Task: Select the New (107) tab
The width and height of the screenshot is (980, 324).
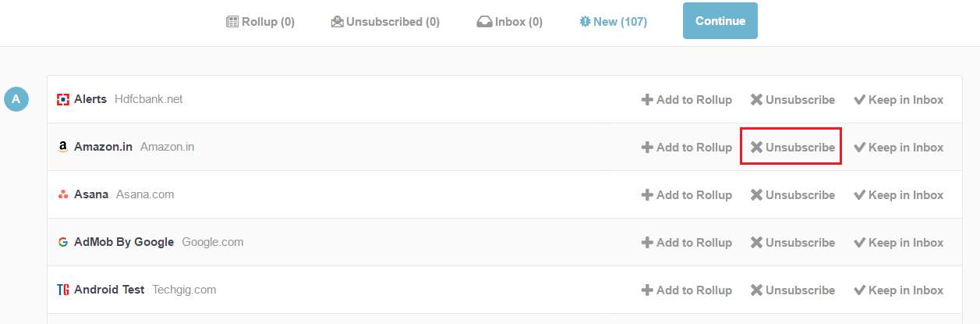Action: (613, 22)
